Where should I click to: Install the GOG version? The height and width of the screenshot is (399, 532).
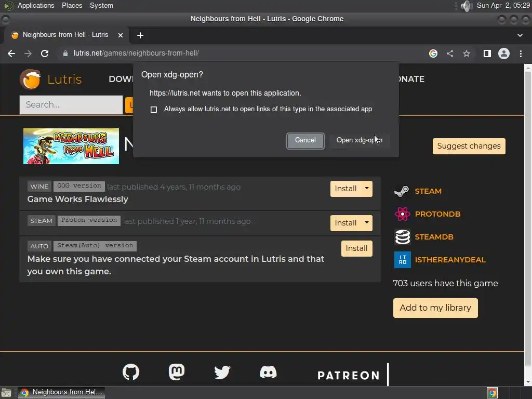tap(345, 189)
